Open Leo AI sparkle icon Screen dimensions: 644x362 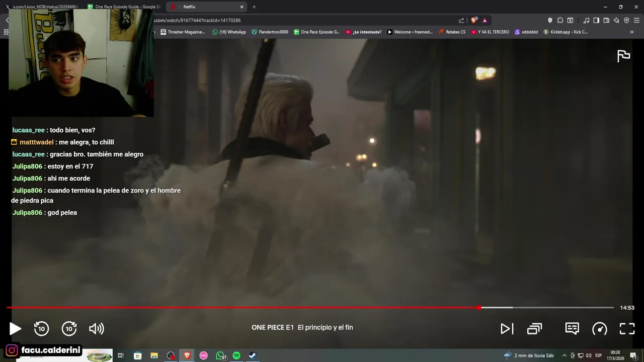coord(616,21)
